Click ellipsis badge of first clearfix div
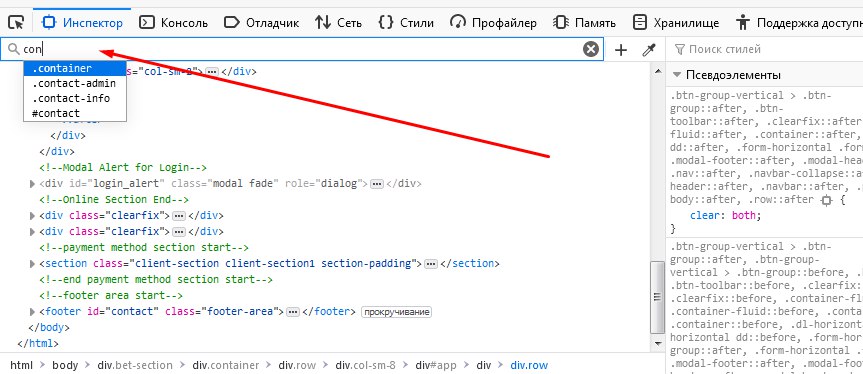This screenshot has height=374, width=863. tap(179, 216)
